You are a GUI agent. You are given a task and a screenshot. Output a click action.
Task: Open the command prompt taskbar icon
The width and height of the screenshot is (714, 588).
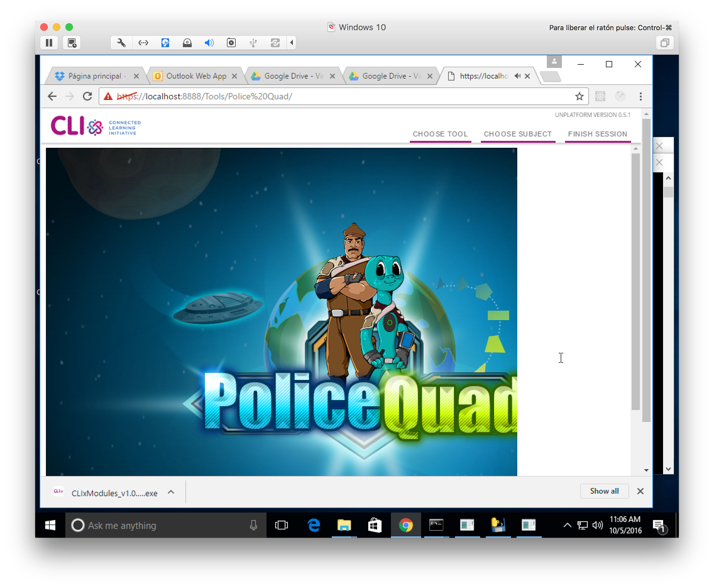coord(436,525)
